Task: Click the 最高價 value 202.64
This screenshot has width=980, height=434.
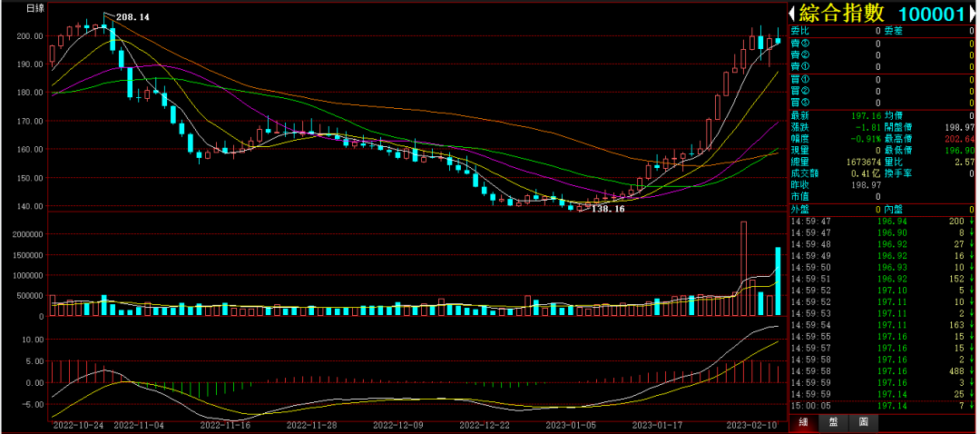Action: click(x=958, y=137)
